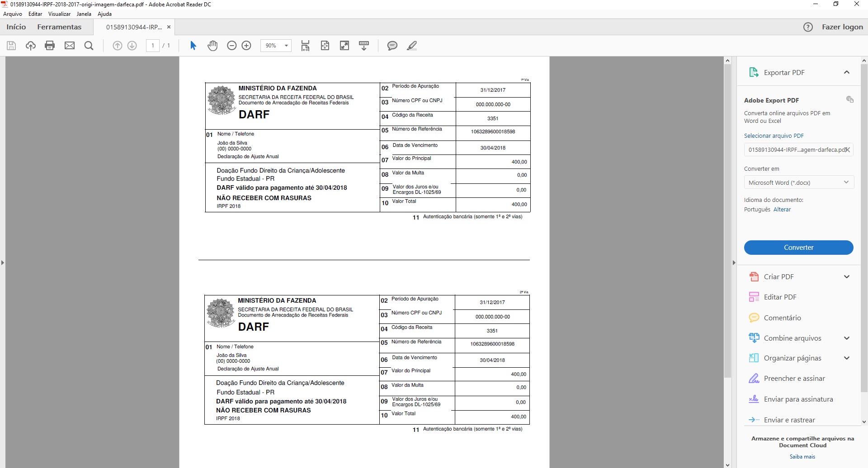Image resolution: width=868 pixels, height=468 pixels.
Task: Click the Converter button
Action: click(798, 248)
